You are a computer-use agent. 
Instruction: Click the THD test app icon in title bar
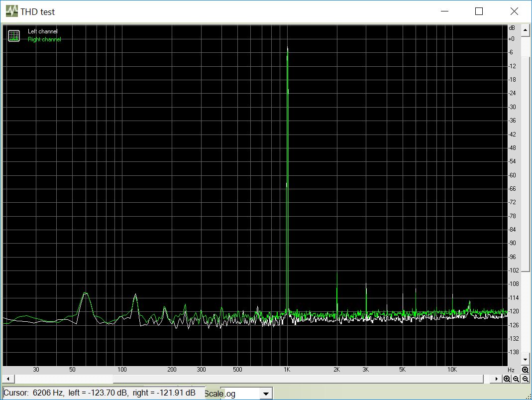click(11, 11)
